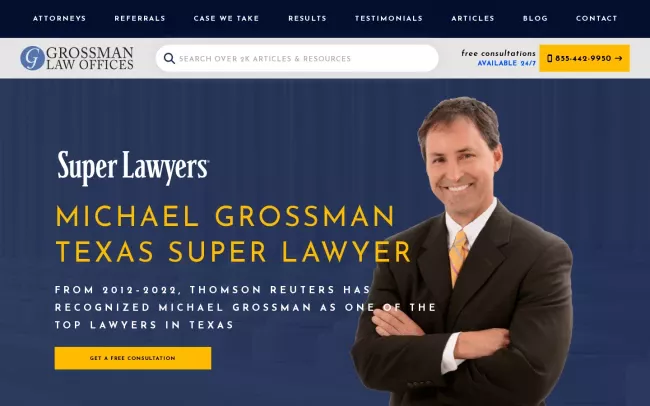Image resolution: width=650 pixels, height=406 pixels.
Task: Open the Referrals menu item
Action: (x=140, y=19)
